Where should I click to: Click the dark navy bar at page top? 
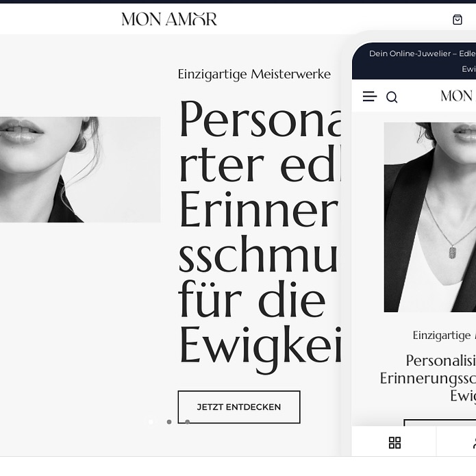coord(238,1)
